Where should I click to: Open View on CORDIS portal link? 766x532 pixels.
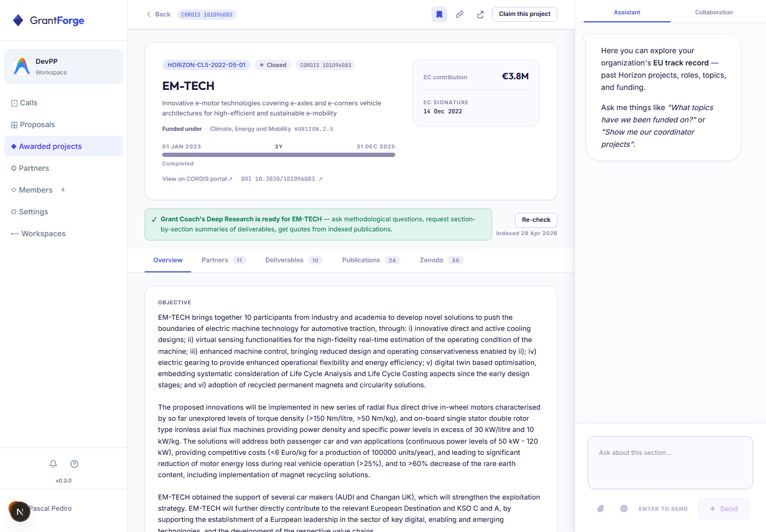point(197,179)
